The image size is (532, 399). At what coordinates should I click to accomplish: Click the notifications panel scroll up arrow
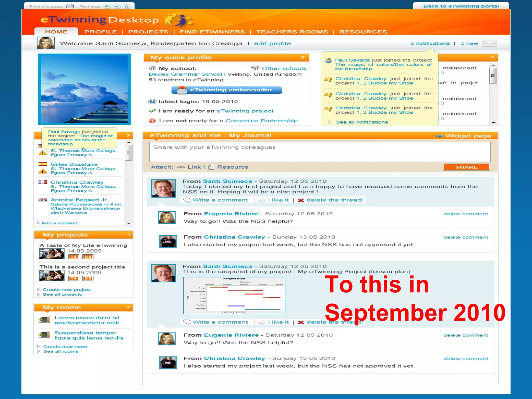(493, 65)
